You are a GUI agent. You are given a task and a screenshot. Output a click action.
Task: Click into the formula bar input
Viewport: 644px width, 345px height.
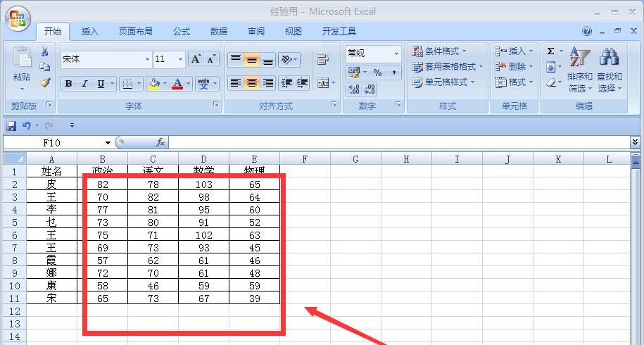[399, 142]
